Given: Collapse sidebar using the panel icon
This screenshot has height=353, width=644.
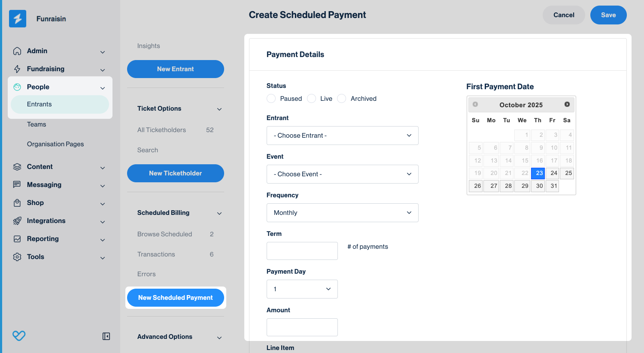Looking at the screenshot, I should click(x=106, y=336).
